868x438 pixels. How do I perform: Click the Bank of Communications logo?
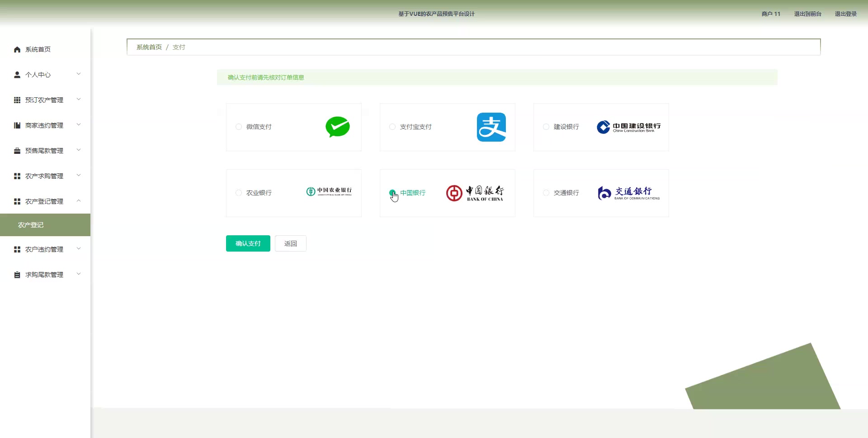pos(628,193)
